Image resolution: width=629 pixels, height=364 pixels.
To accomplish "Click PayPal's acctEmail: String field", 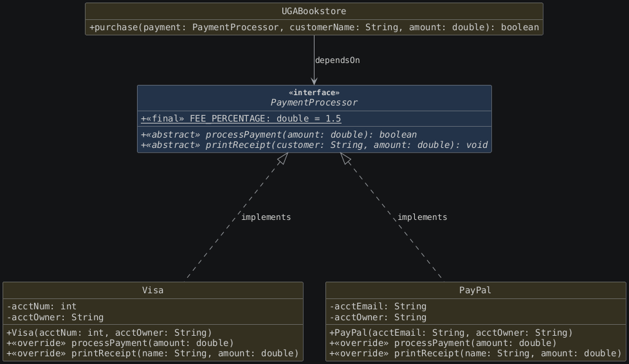I will click(378, 306).
